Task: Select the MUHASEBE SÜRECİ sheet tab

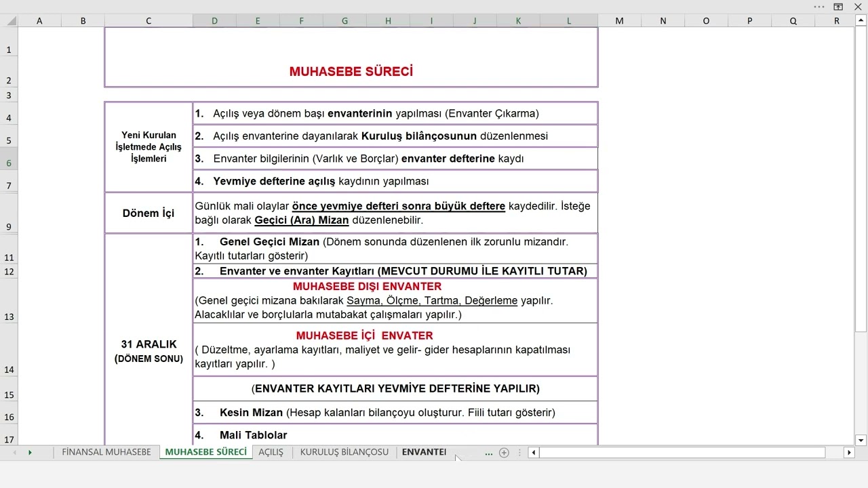Action: coord(206,452)
